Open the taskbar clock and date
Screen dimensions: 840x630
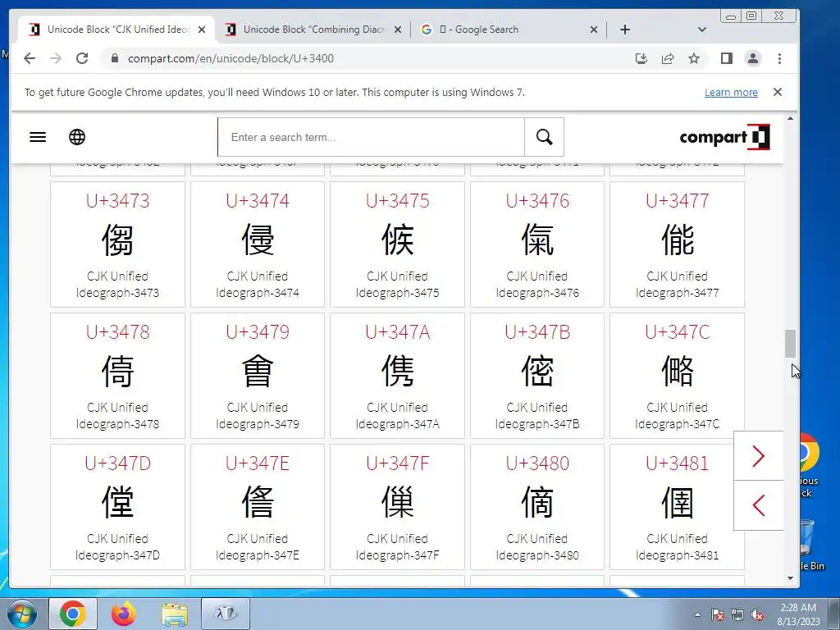798,614
